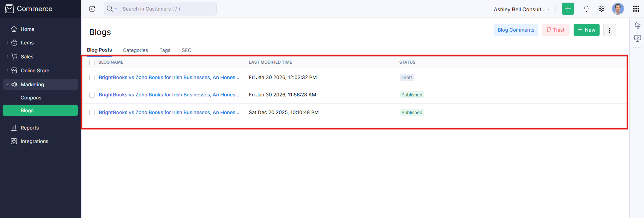Click the Commerce logo icon
The height and width of the screenshot is (218, 644).
coord(9,9)
